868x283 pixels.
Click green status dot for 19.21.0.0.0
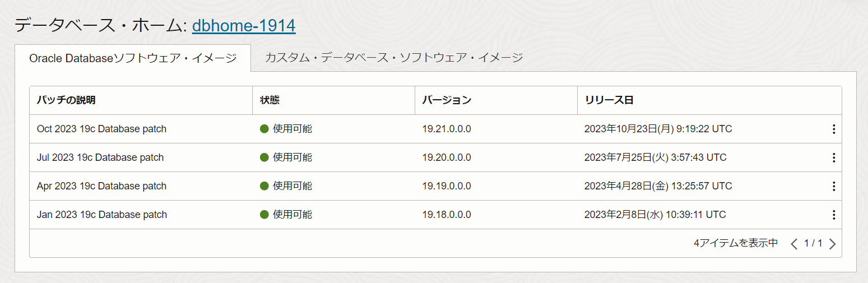264,129
